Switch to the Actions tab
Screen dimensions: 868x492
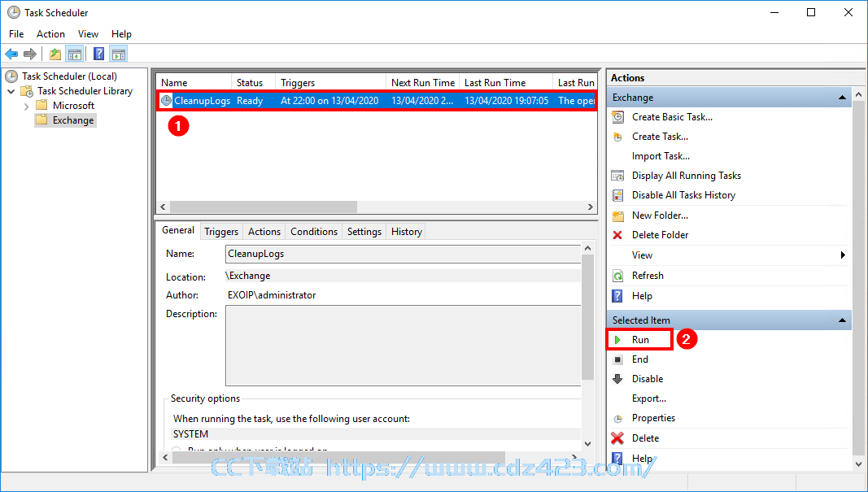(x=264, y=232)
